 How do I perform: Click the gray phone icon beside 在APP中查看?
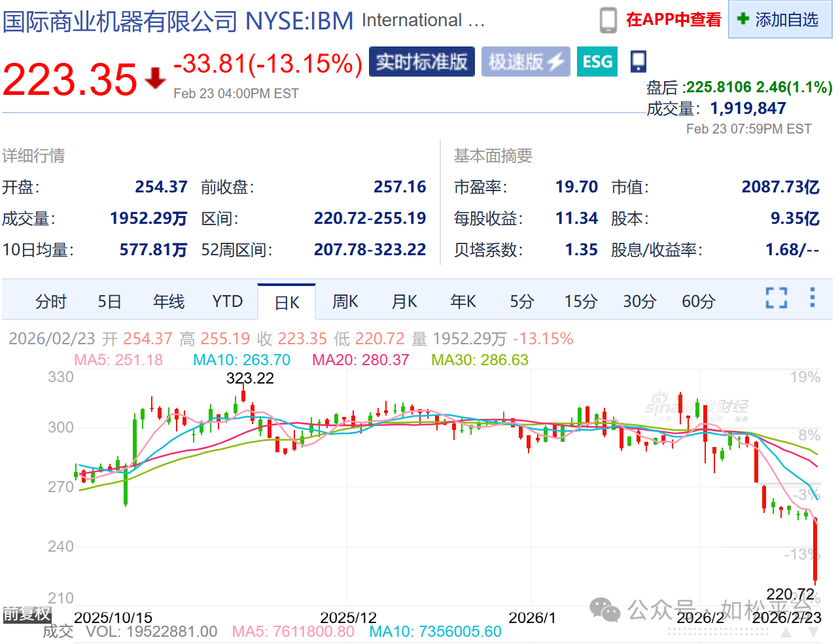pos(608,20)
